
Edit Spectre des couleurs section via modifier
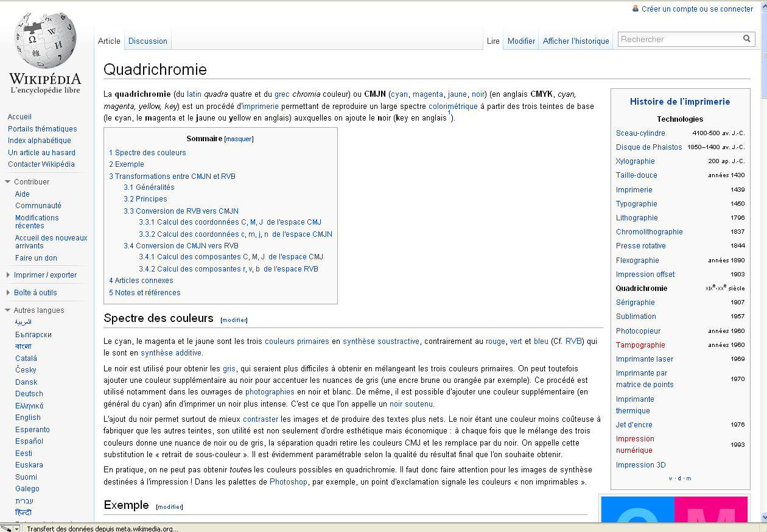(x=234, y=320)
